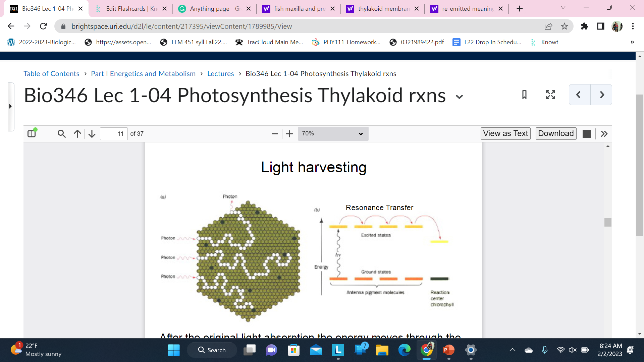The image size is (644, 362).
Task: Open 0321989422.pdf bookmark
Action: point(417,42)
